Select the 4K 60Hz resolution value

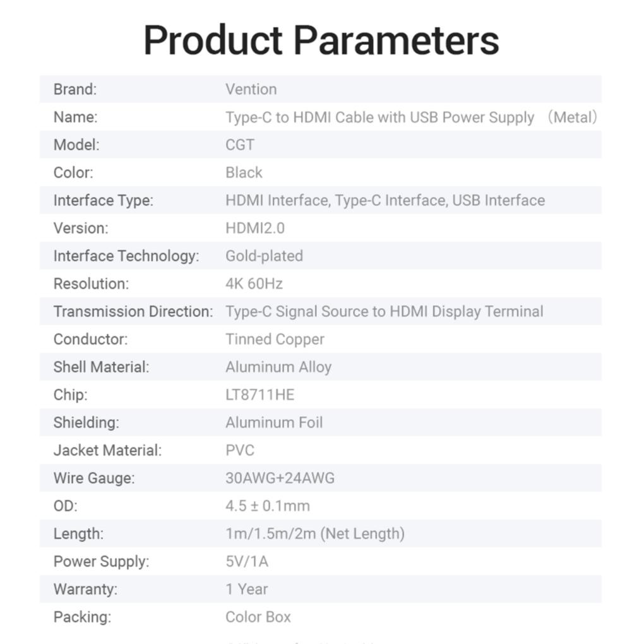coord(254,283)
